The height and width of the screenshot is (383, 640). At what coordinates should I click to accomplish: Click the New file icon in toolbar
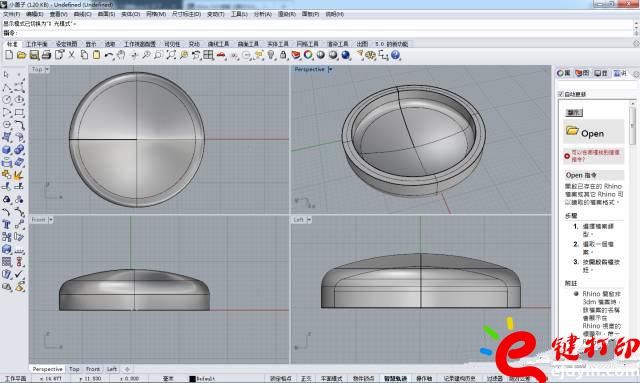[9, 55]
